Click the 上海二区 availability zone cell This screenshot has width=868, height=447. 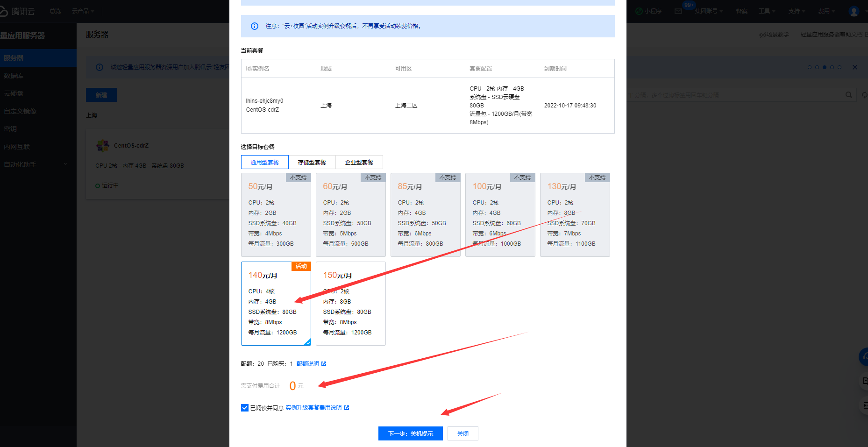[406, 106]
